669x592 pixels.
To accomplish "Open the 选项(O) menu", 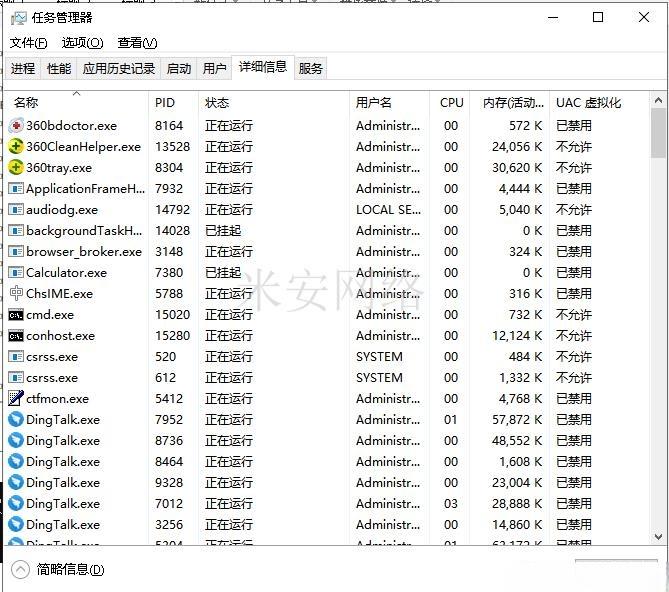I will pyautogui.click(x=82, y=43).
